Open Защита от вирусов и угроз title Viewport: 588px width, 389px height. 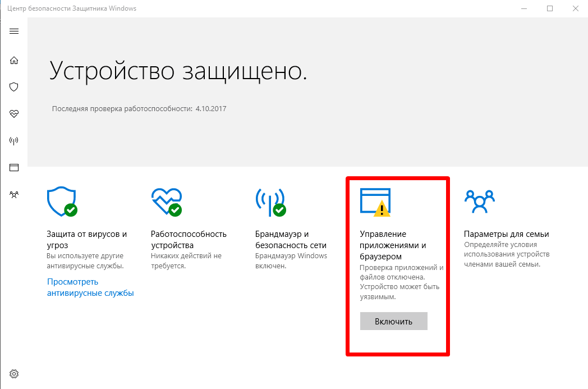86,239
